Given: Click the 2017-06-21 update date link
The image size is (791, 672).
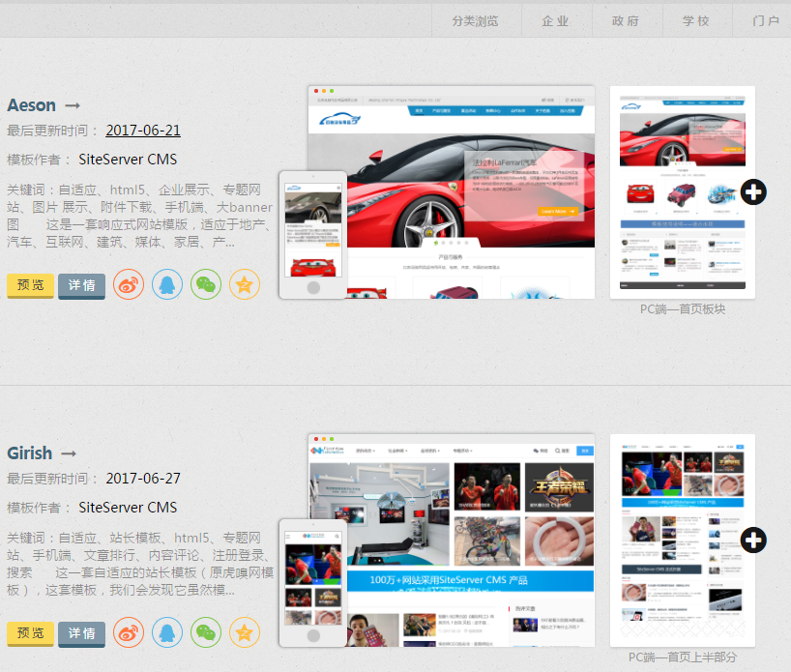Looking at the screenshot, I should (143, 131).
